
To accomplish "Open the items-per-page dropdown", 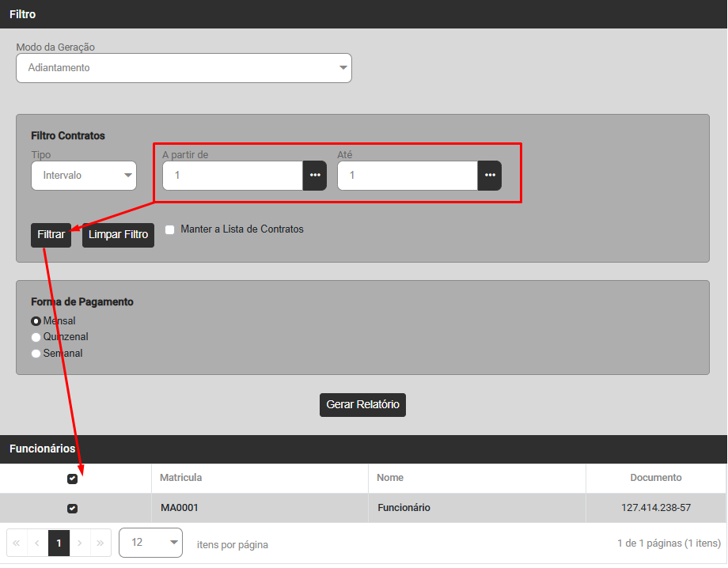I will tap(150, 543).
